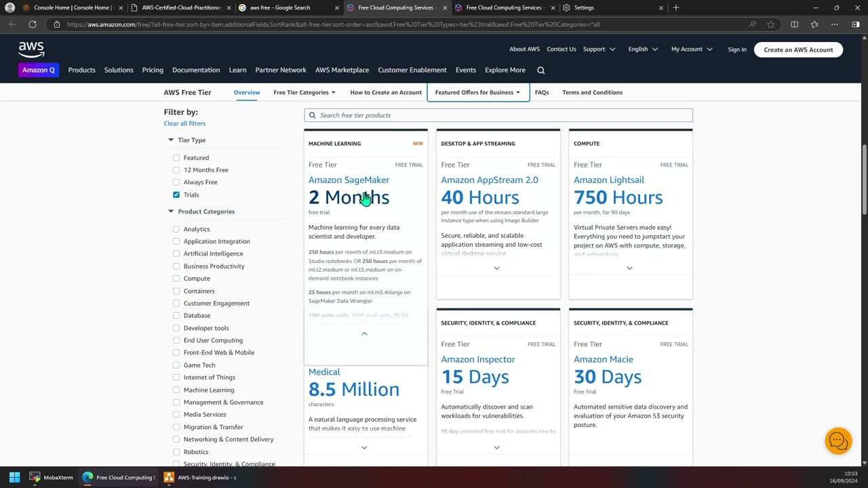Open Windows Start menu

point(14,477)
